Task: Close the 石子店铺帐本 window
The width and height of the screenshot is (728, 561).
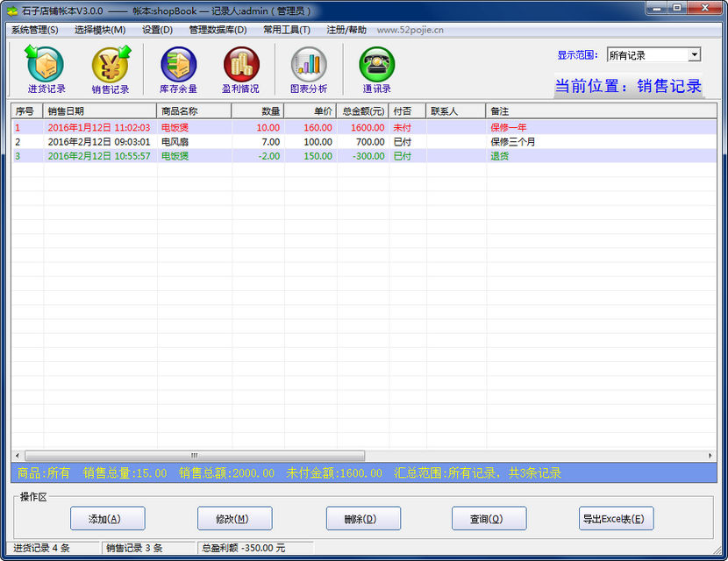Action: 705,8
